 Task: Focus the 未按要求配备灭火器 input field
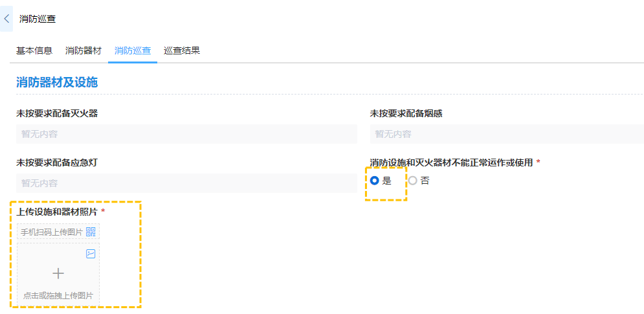coord(186,134)
